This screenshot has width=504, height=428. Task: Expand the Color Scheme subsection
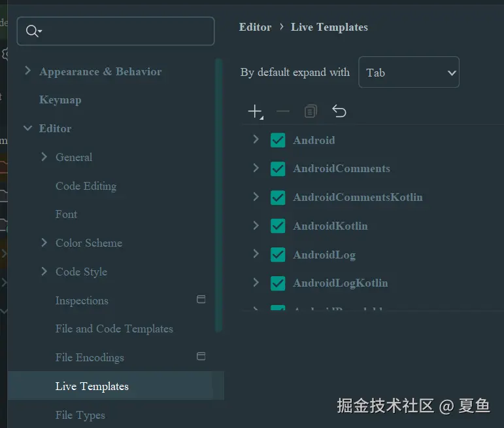coord(44,243)
